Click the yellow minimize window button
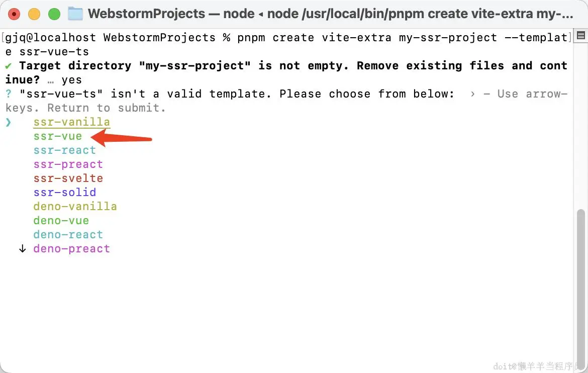Image resolution: width=588 pixels, height=373 pixels. point(34,14)
